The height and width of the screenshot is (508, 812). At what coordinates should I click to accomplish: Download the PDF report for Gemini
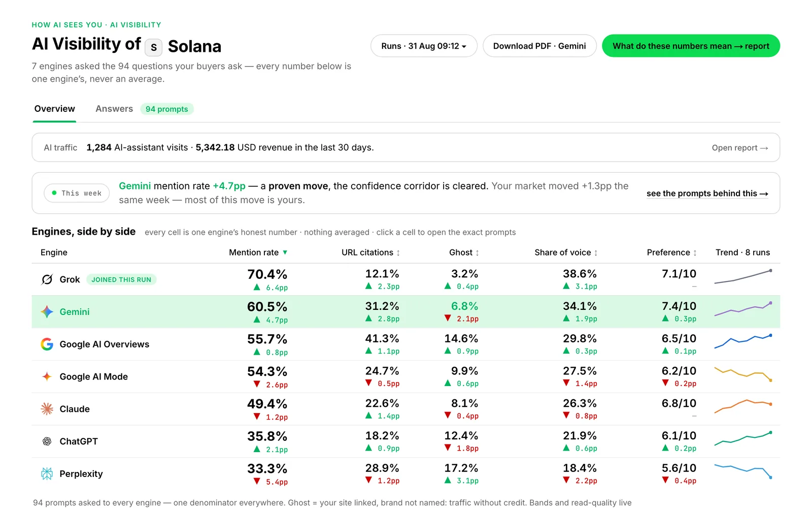tap(539, 46)
